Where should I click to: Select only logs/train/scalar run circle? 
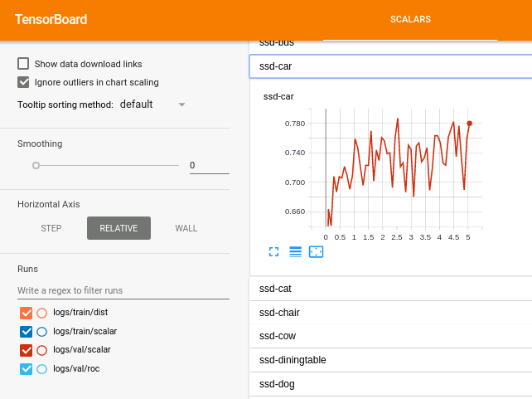click(42, 332)
